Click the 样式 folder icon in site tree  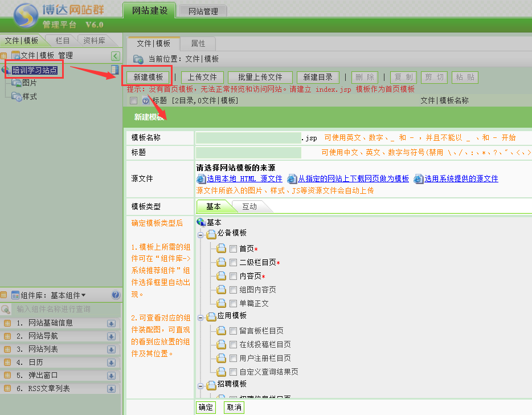tap(17, 97)
